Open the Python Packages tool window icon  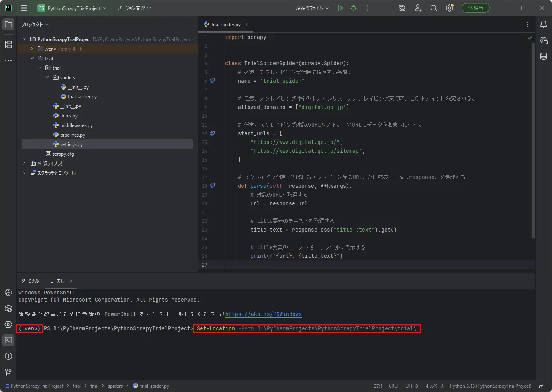[8, 308]
